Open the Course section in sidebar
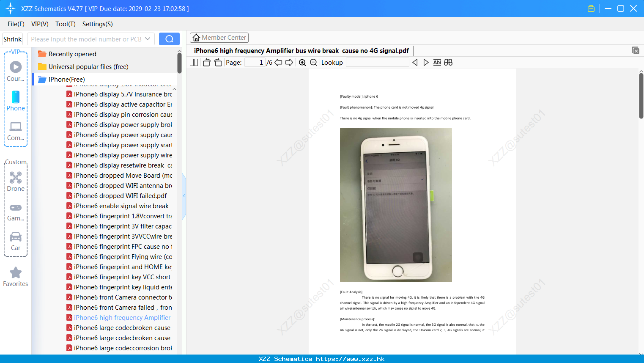Image resolution: width=644 pixels, height=363 pixels. (x=16, y=71)
